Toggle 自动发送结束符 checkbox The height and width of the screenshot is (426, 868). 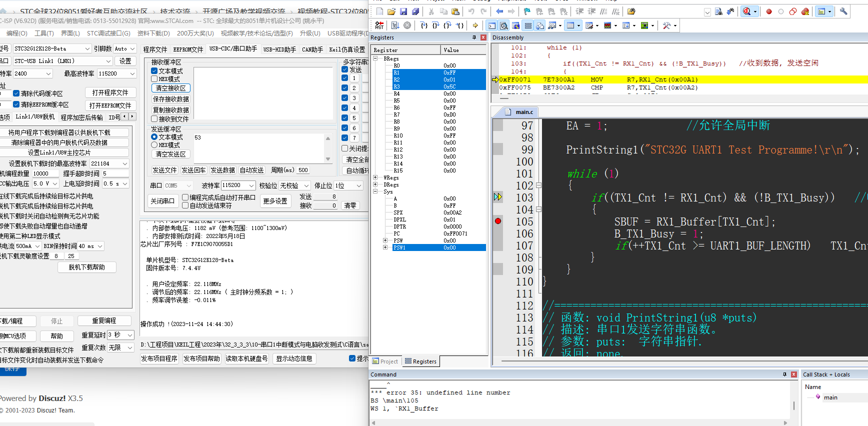click(185, 205)
